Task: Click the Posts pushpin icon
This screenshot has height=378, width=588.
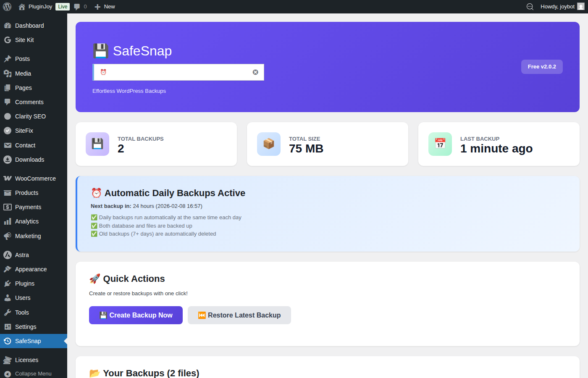Action: click(x=8, y=59)
